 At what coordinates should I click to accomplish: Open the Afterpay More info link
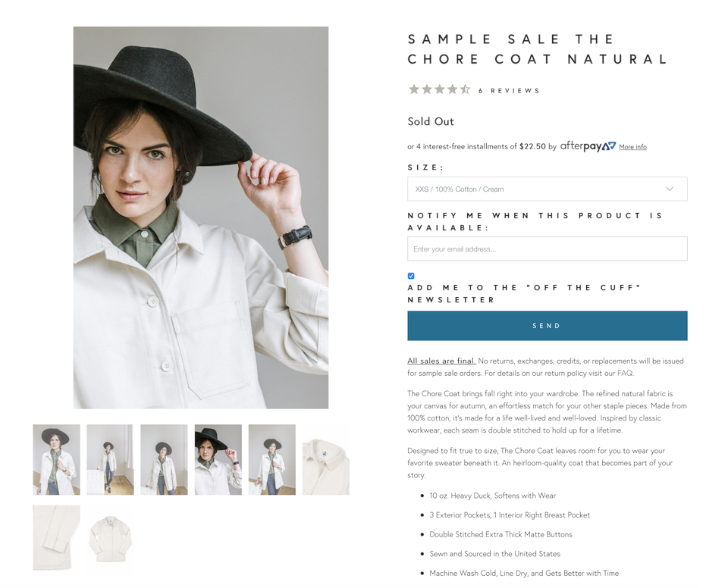(632, 147)
